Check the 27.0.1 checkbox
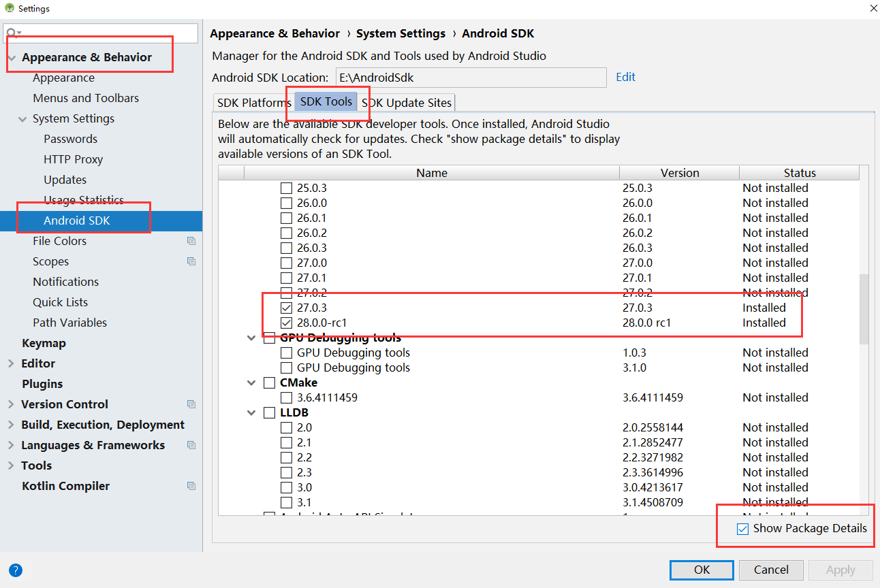Viewport: 880px width, 588px height. 287,278
